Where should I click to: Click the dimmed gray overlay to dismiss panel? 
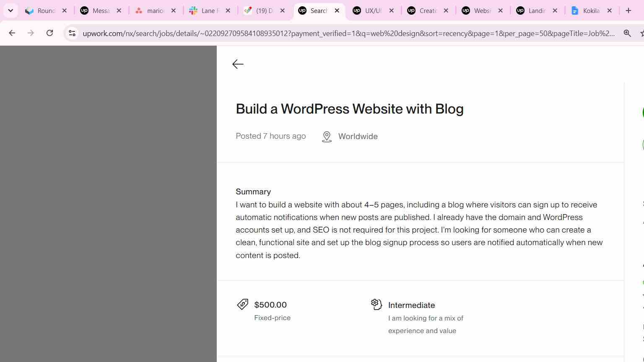[108, 204]
